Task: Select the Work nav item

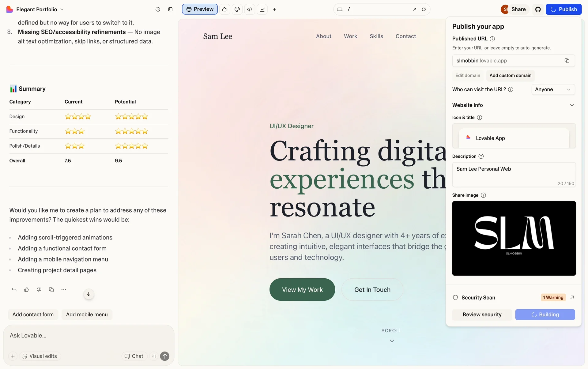Action: [x=350, y=36]
